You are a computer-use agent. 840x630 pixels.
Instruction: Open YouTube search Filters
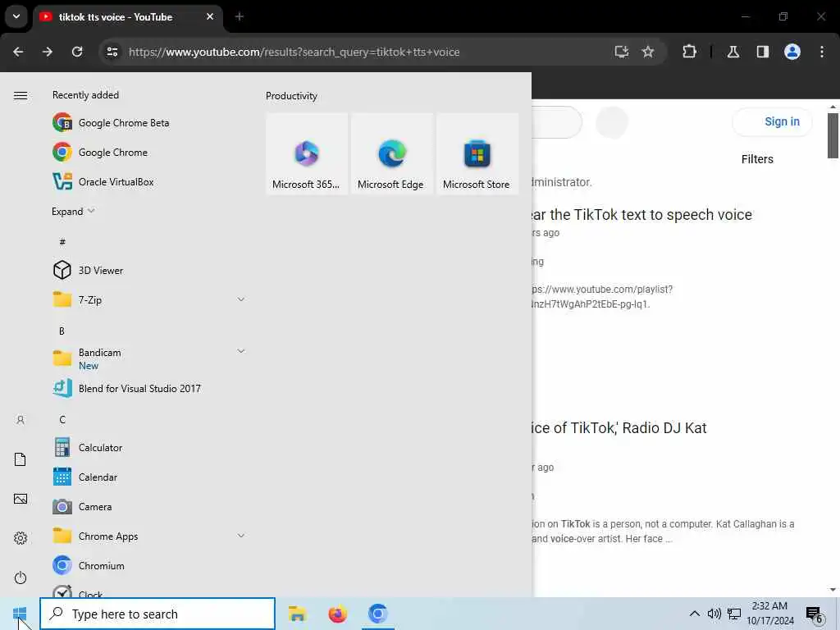(x=757, y=159)
